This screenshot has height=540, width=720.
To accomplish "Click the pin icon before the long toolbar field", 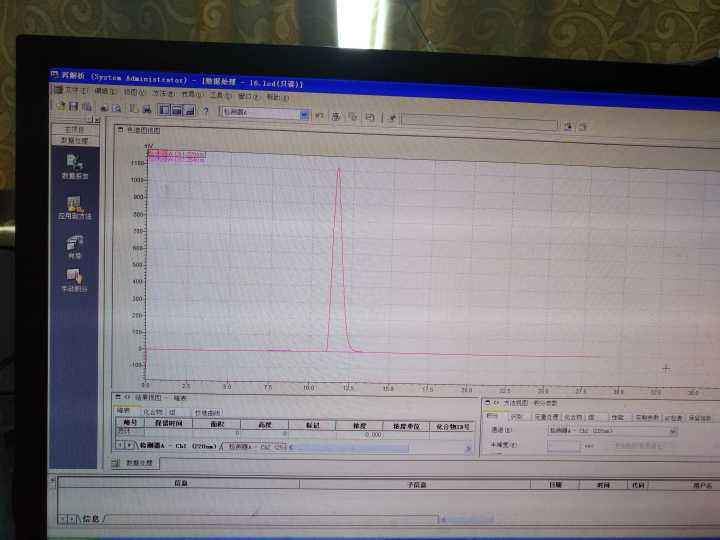I will [393, 118].
